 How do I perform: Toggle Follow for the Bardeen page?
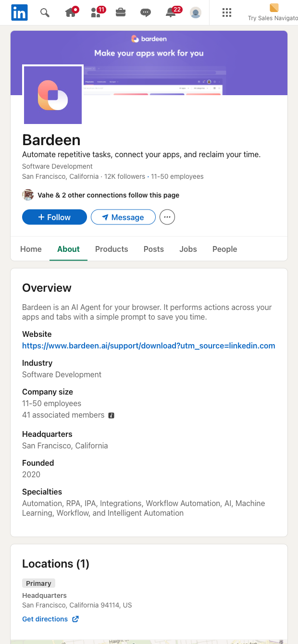pos(54,217)
